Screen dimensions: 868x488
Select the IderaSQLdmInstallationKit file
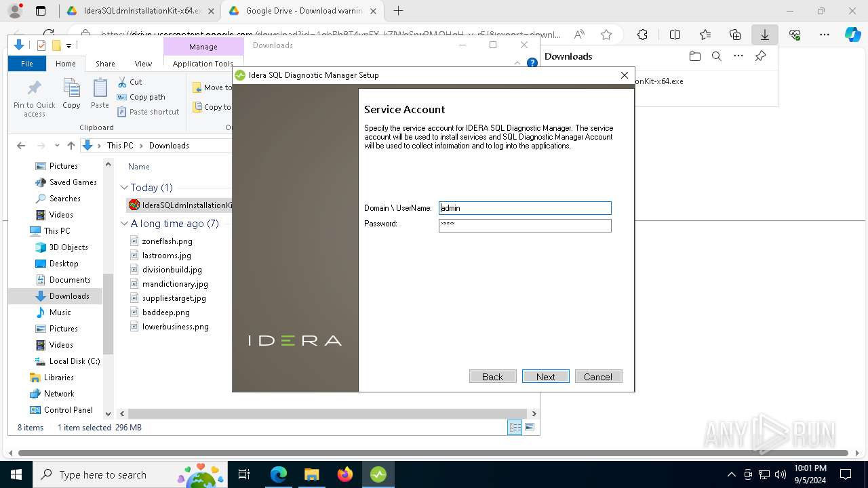pyautogui.click(x=180, y=205)
